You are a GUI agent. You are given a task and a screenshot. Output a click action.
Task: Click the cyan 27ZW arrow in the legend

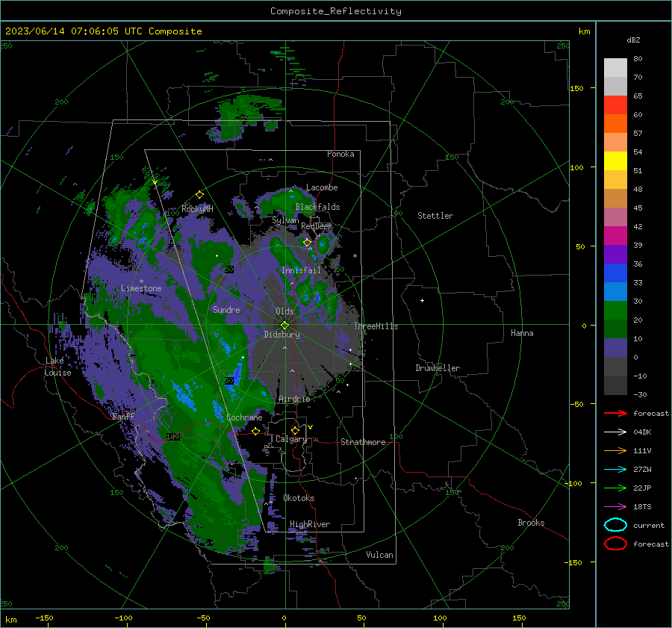pos(615,469)
